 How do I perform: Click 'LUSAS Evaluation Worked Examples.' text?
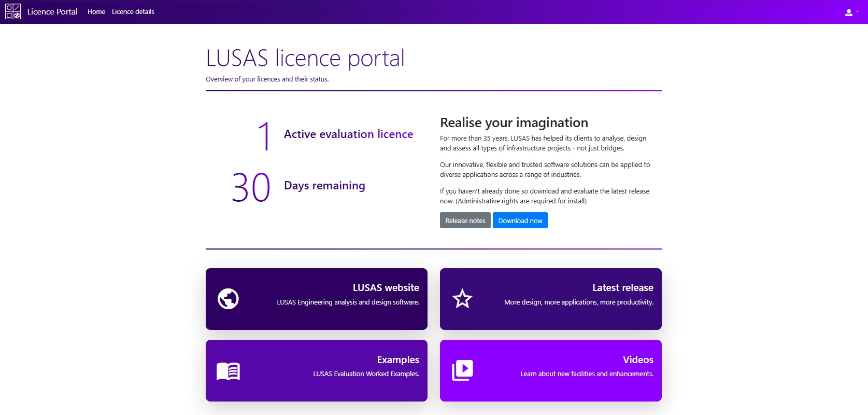click(366, 374)
